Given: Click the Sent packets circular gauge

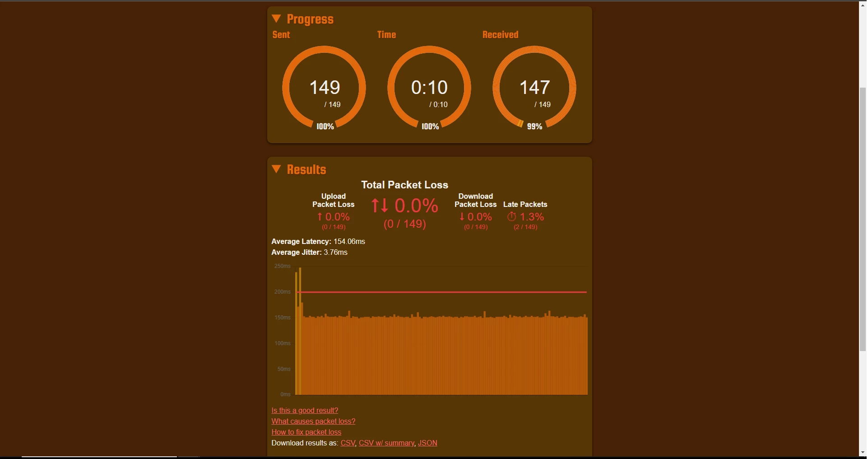Looking at the screenshot, I should click(324, 88).
